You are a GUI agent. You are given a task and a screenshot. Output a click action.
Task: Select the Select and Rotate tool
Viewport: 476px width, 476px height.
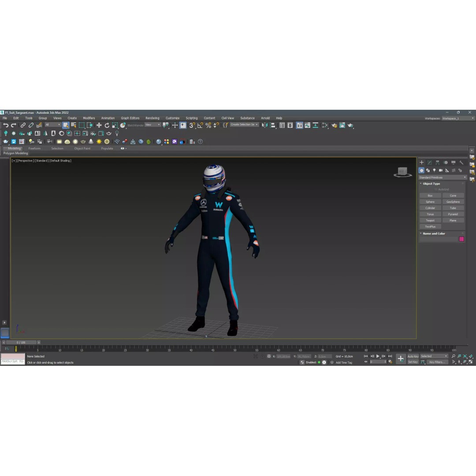pyautogui.click(x=107, y=126)
